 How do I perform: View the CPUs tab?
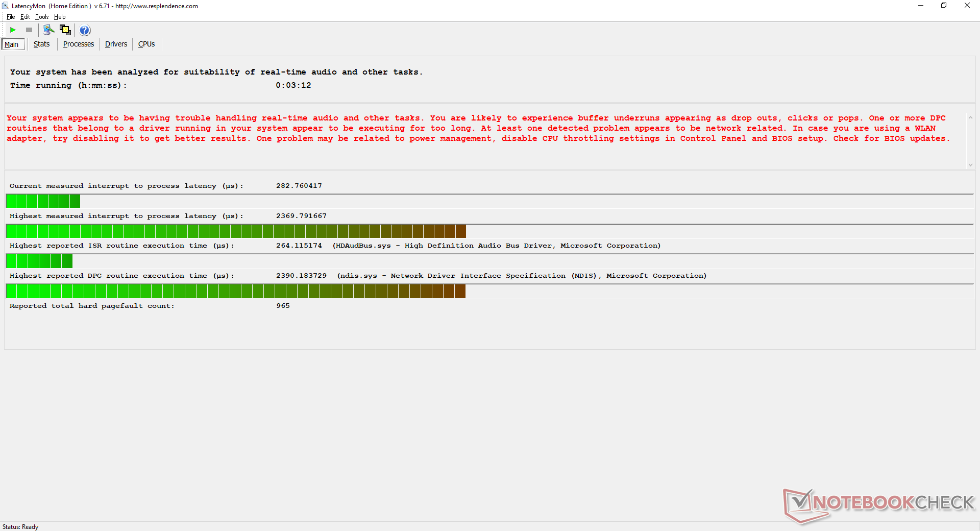point(146,44)
